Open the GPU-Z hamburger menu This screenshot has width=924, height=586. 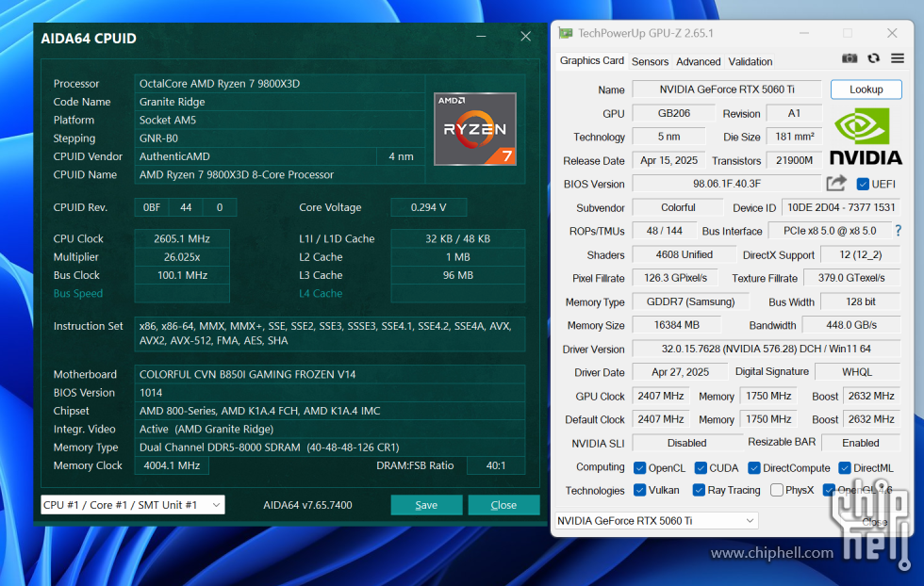pyautogui.click(x=897, y=58)
